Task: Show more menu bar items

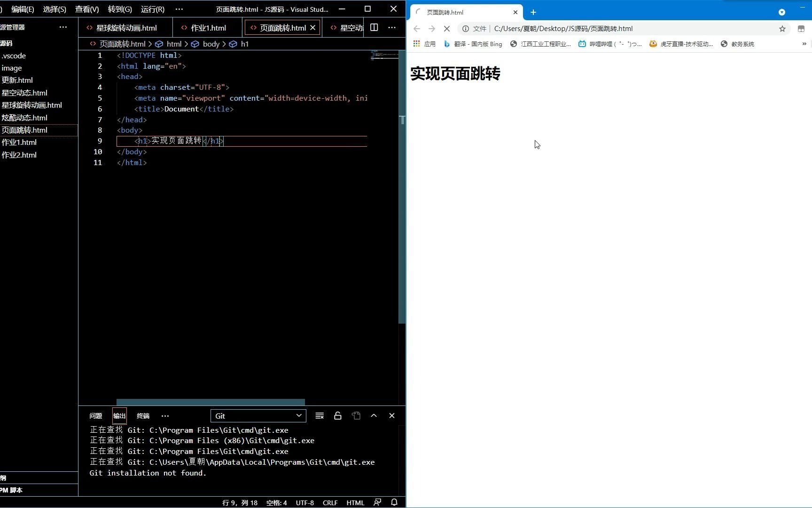Action: [179, 9]
